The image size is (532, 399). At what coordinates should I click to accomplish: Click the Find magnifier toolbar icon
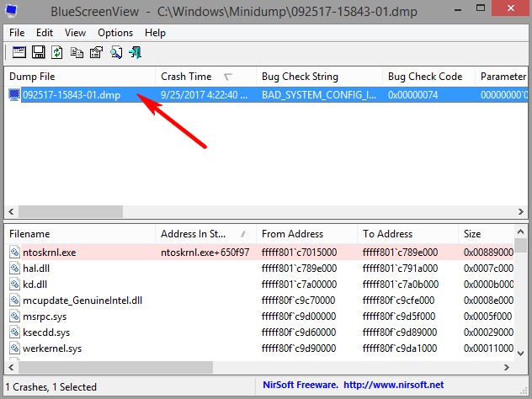click(116, 52)
